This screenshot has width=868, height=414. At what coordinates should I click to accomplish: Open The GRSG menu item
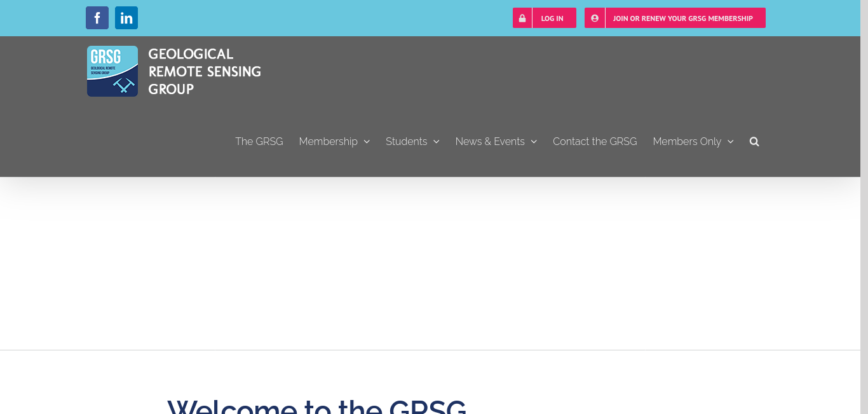pos(259,141)
